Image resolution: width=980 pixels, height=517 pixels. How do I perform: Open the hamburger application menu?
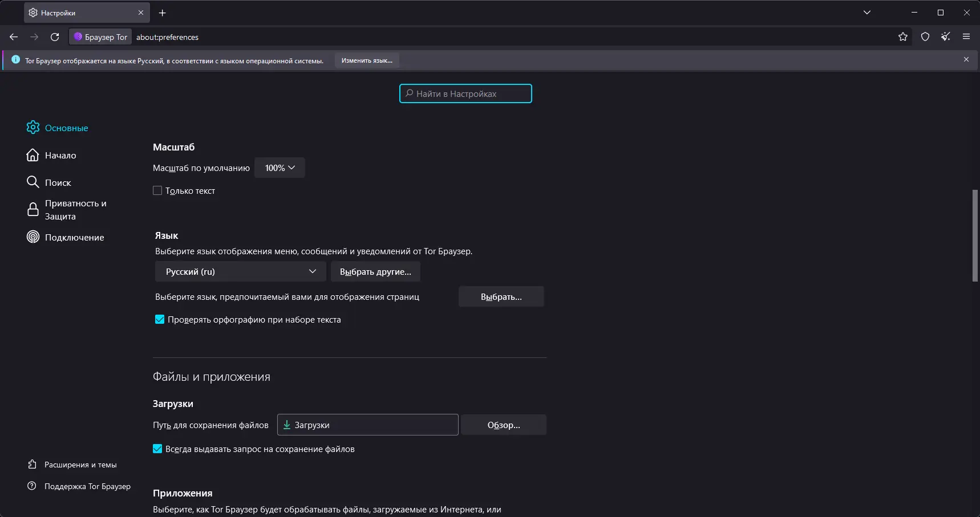click(966, 37)
